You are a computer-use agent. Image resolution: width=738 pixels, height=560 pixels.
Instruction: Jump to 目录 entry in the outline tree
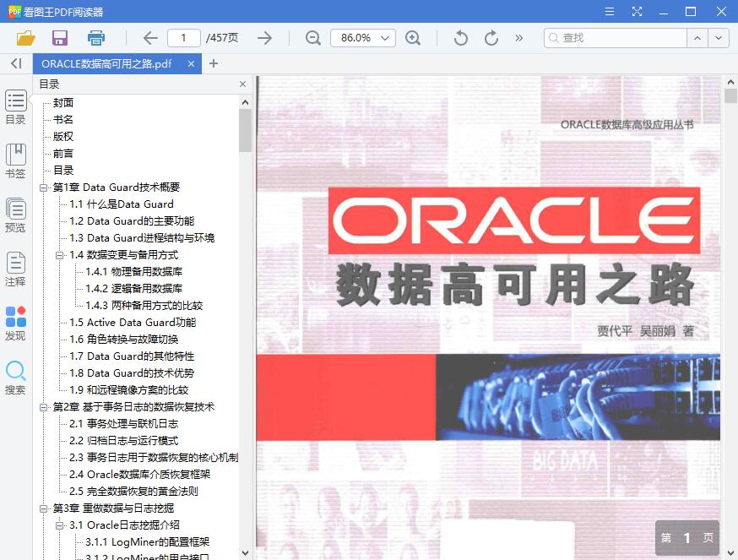point(63,171)
